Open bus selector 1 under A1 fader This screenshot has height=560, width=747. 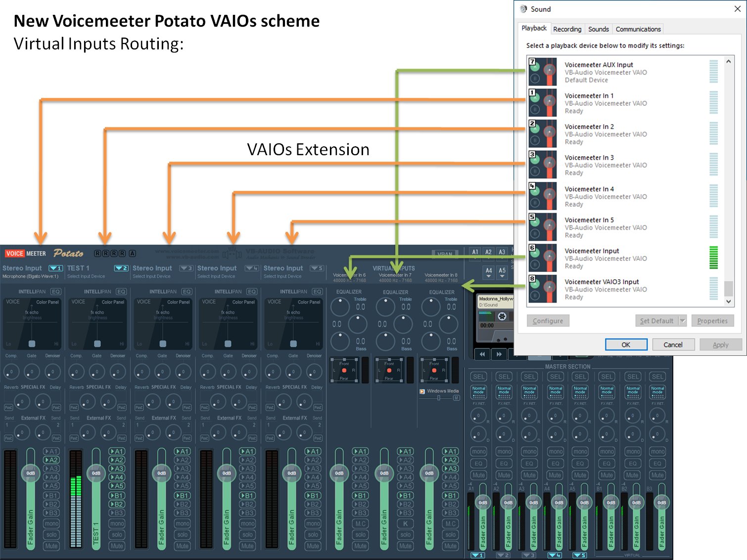point(477,556)
